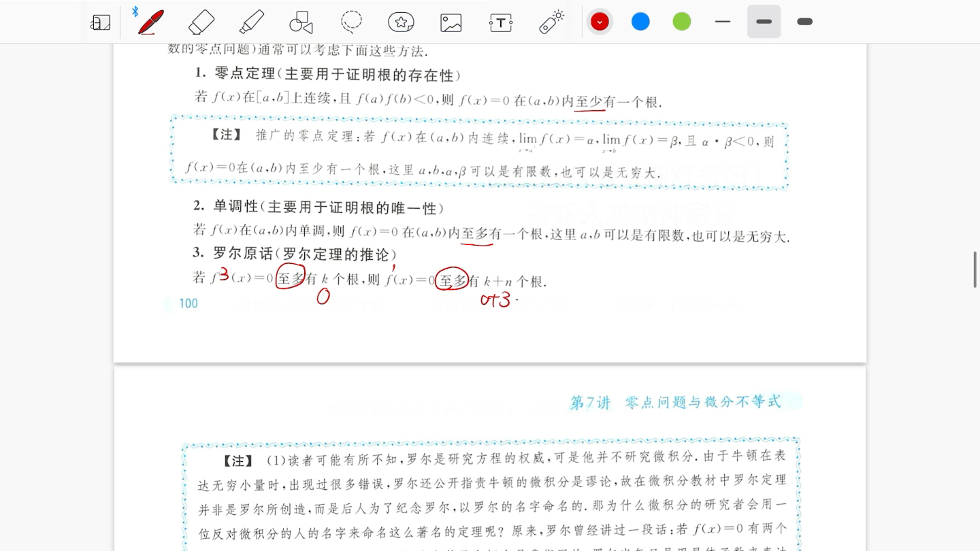
Task: Click chapter title '第7讲 零点问题与微分不等式'
Action: [676, 403]
